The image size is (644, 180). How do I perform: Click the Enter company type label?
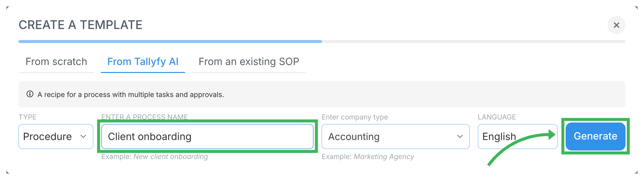(354, 117)
